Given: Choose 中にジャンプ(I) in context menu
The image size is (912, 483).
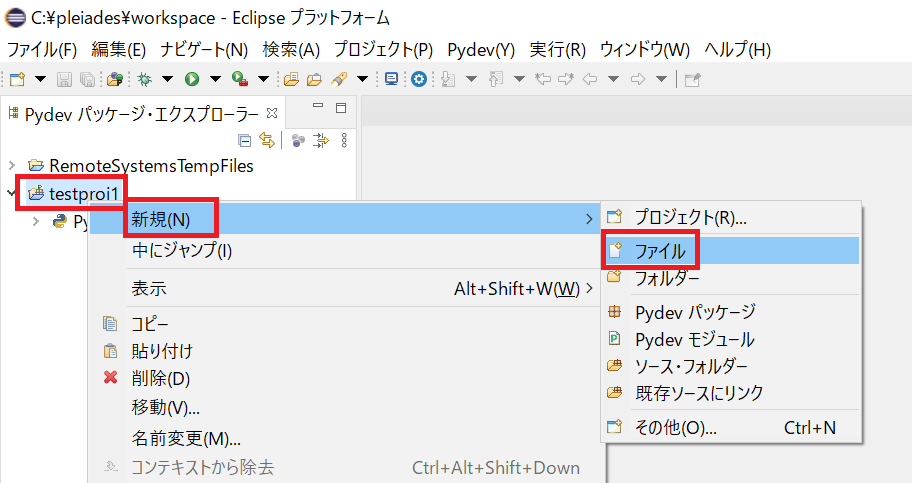Looking at the screenshot, I should (345, 251).
